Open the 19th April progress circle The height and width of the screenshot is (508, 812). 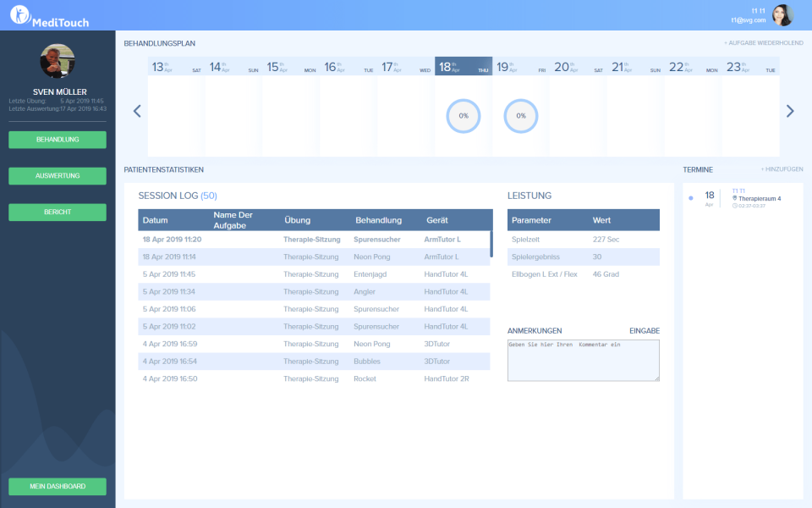[x=520, y=116]
